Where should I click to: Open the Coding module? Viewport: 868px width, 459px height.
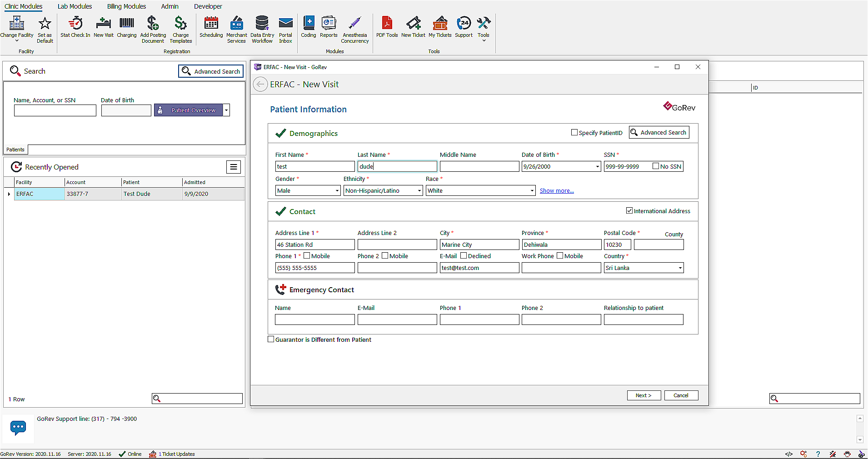(309, 27)
